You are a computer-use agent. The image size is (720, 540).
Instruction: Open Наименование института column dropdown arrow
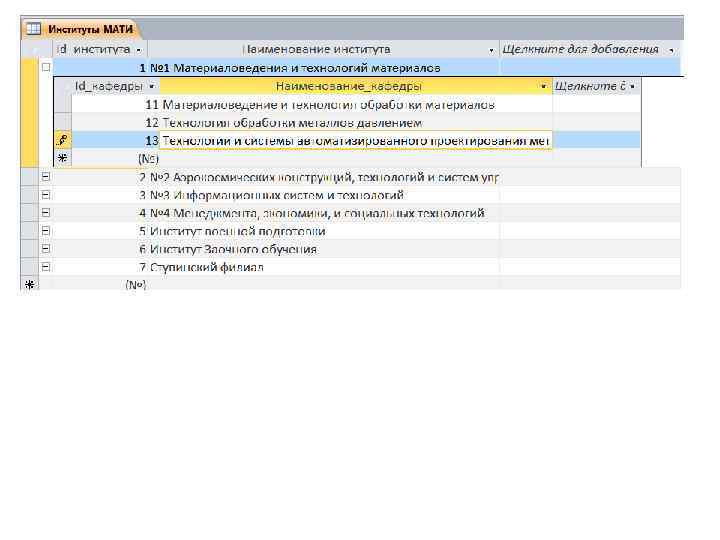click(491, 50)
